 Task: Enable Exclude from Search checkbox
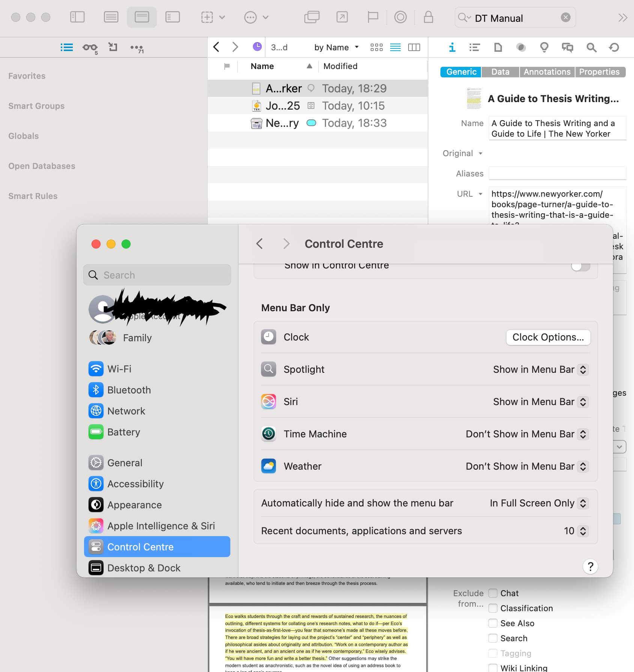point(493,638)
